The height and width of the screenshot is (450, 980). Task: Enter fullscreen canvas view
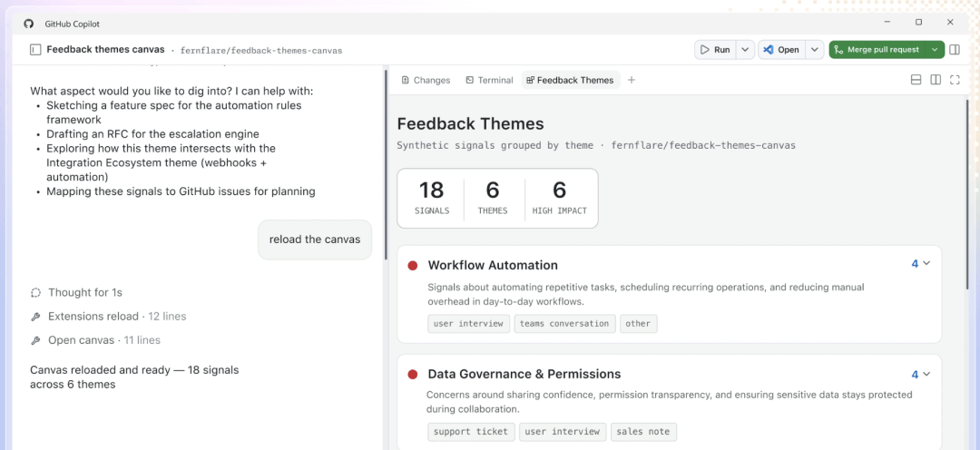click(955, 80)
